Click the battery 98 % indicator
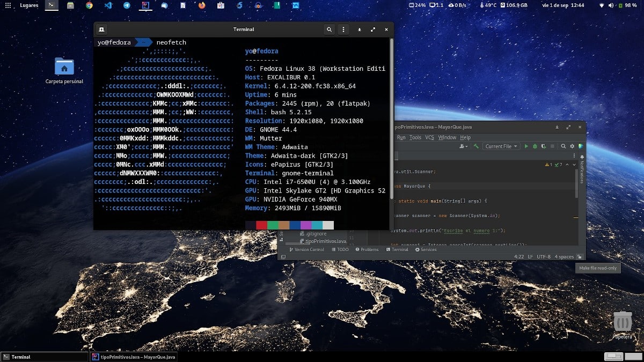 point(628,5)
